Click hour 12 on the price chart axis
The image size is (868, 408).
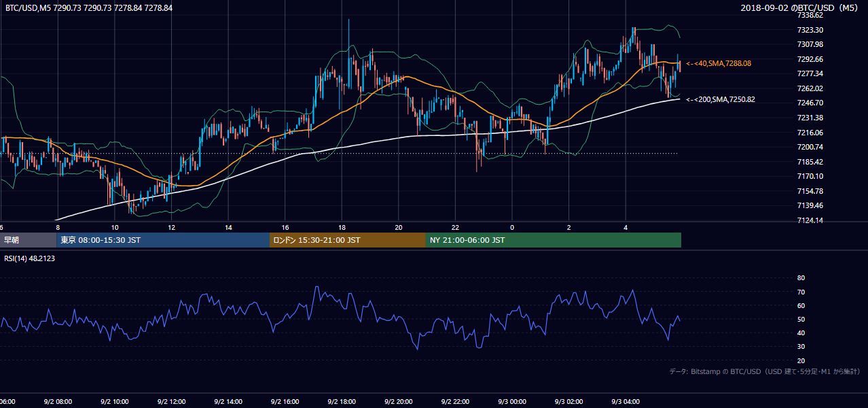[171, 228]
